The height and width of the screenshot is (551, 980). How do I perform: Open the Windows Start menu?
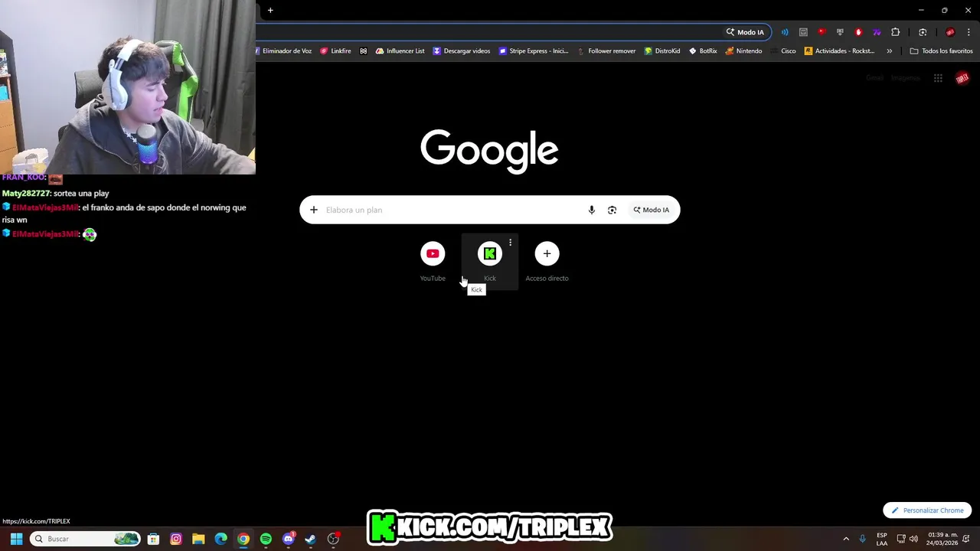(16, 539)
